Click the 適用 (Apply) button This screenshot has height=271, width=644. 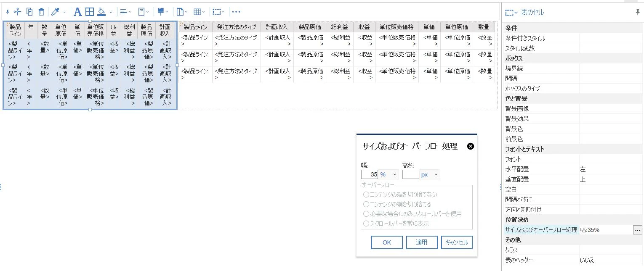tap(421, 242)
